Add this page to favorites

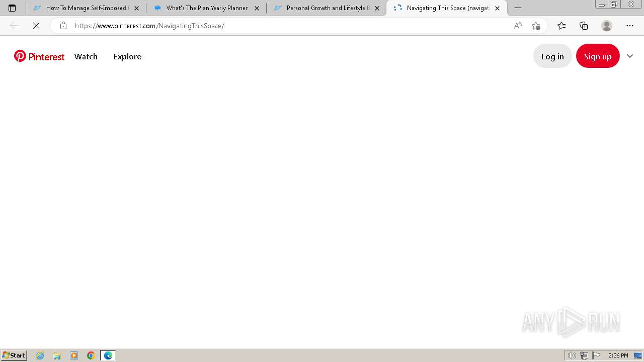tap(536, 26)
